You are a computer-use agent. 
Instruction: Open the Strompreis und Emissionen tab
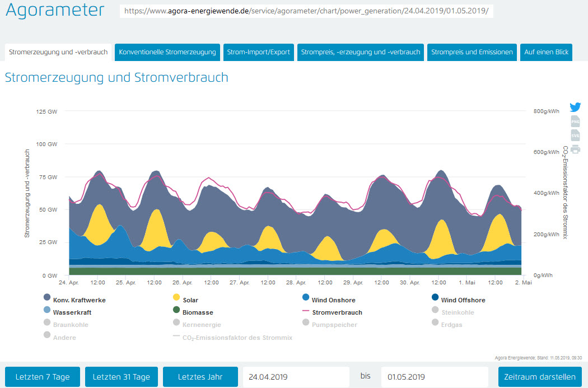click(472, 52)
